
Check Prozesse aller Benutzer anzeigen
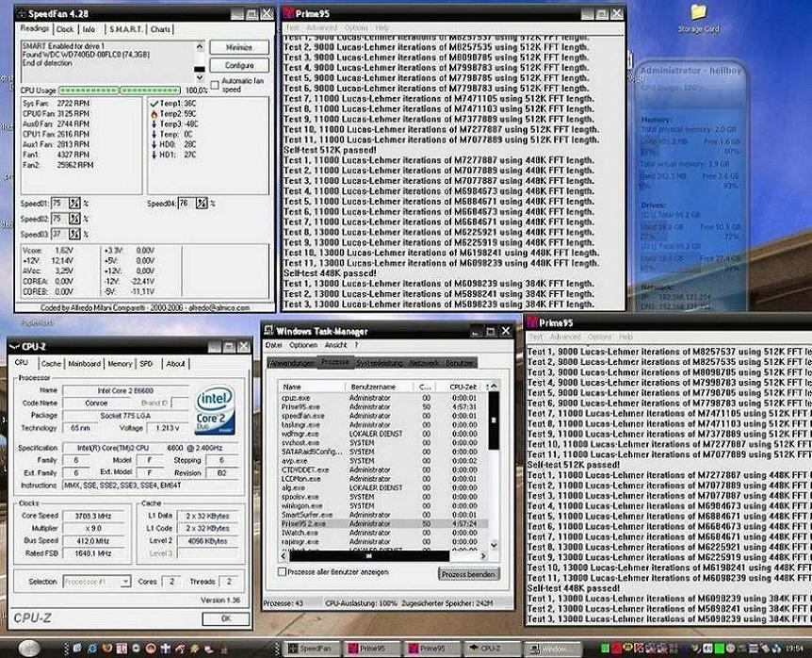[283, 572]
